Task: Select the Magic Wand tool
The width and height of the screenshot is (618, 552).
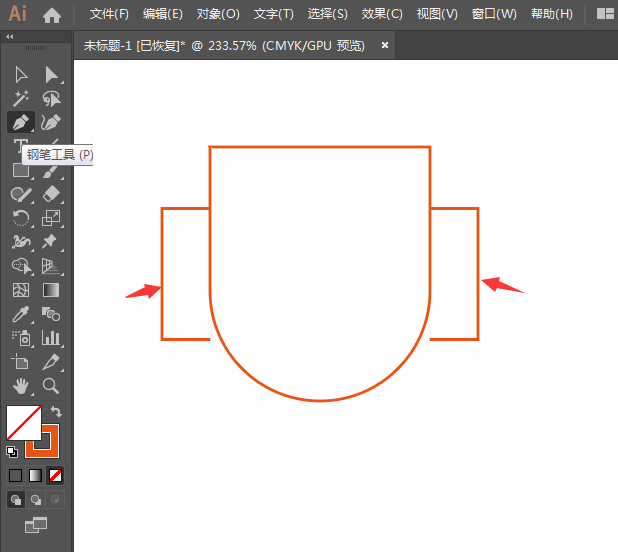Action: click(x=21, y=99)
